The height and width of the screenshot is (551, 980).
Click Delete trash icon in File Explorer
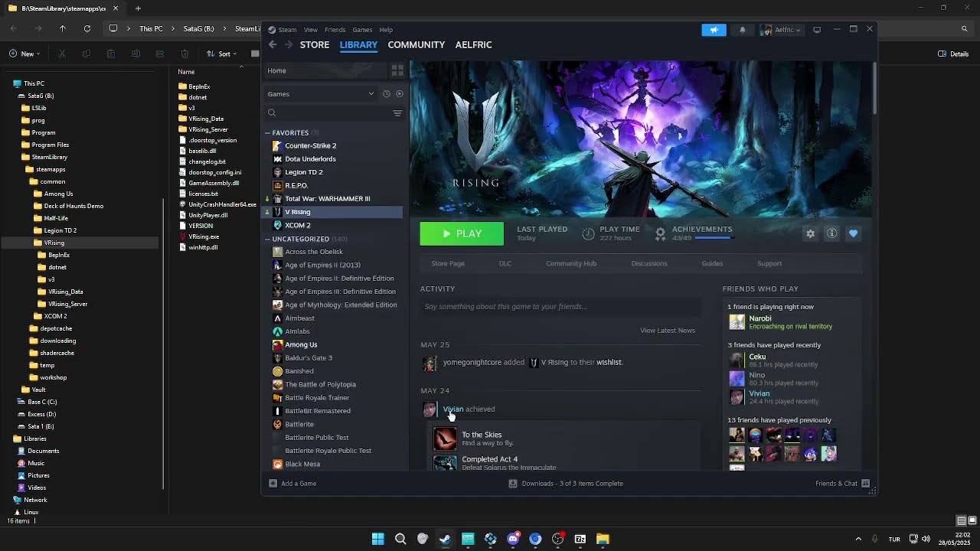[x=185, y=54]
